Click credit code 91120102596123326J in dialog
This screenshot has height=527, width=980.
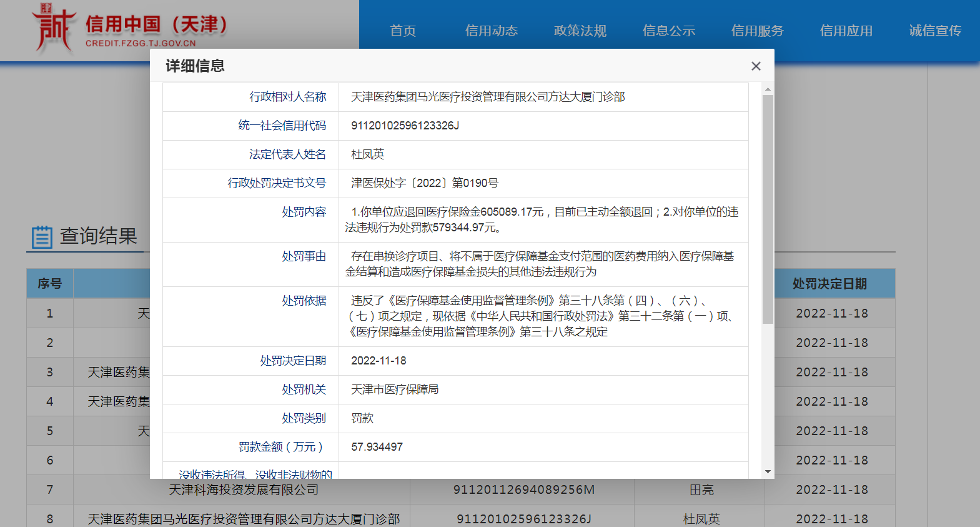point(405,126)
